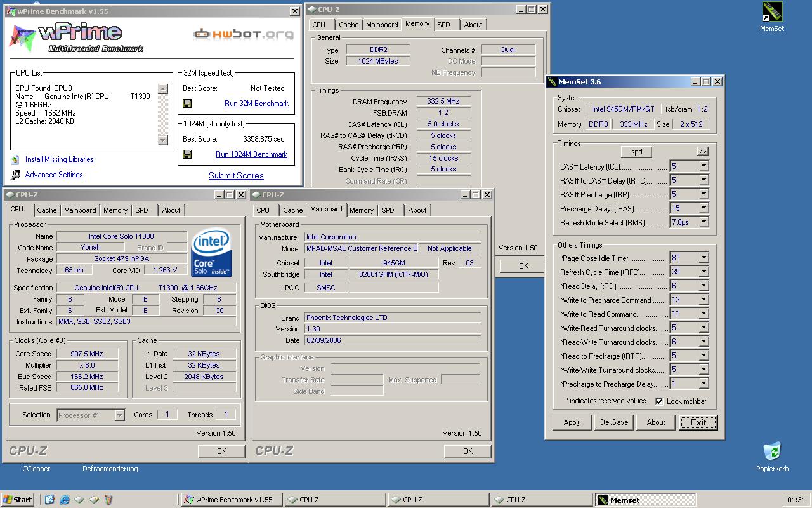Viewport: 812px width, 508px height.
Task: Click the hwbot.org logo in wPrime
Action: (x=244, y=34)
